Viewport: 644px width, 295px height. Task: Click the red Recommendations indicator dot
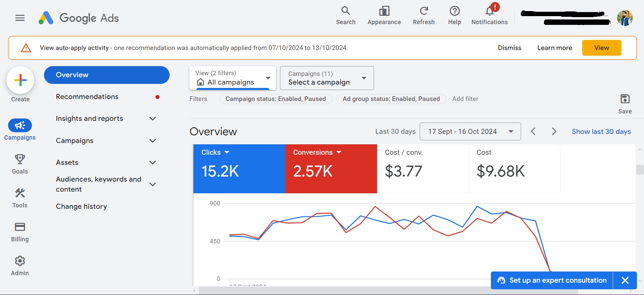coord(157,97)
